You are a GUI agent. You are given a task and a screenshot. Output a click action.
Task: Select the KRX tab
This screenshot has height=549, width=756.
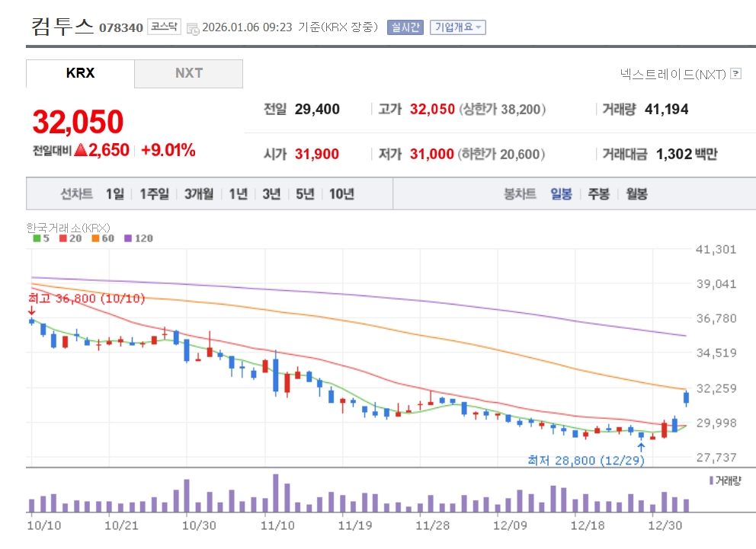[80, 74]
